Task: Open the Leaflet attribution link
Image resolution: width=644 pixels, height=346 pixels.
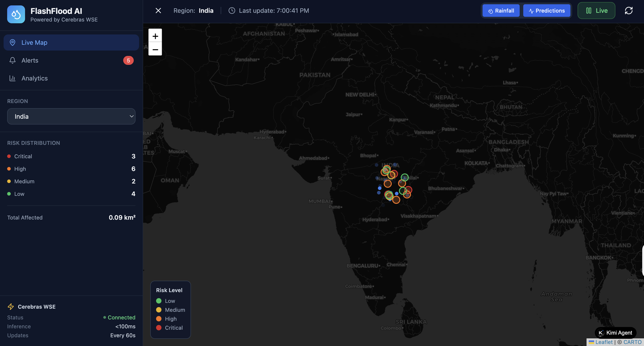Action: point(604,342)
